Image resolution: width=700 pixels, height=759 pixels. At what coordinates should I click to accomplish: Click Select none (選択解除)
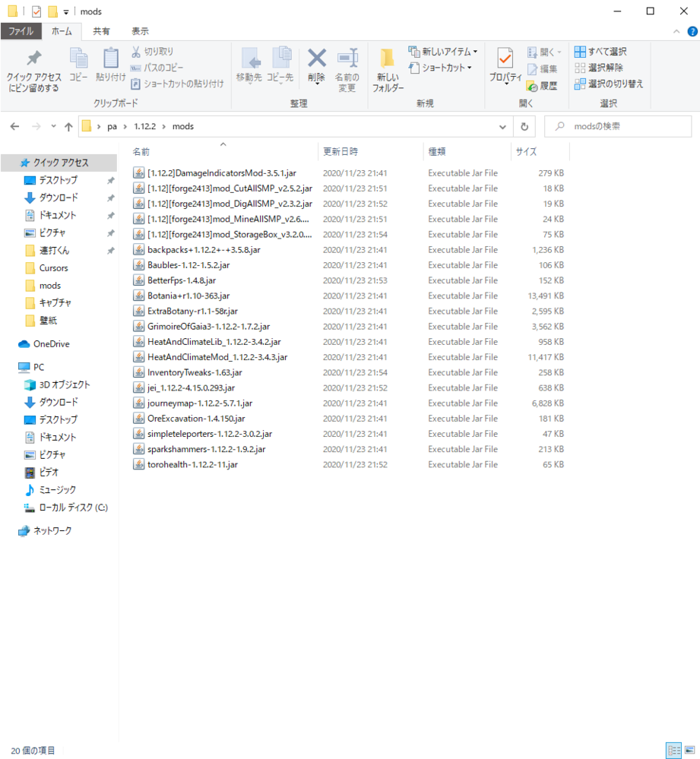click(599, 68)
